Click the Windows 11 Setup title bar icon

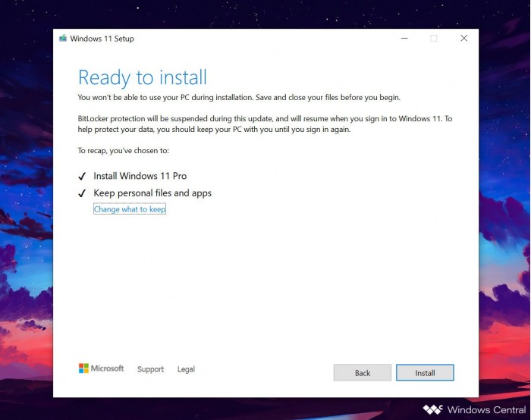63,39
